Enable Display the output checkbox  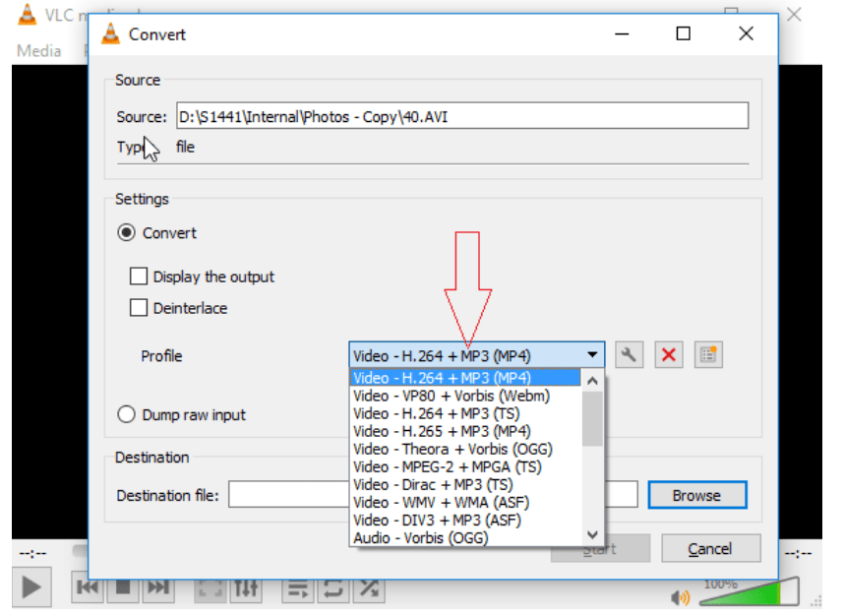139,277
